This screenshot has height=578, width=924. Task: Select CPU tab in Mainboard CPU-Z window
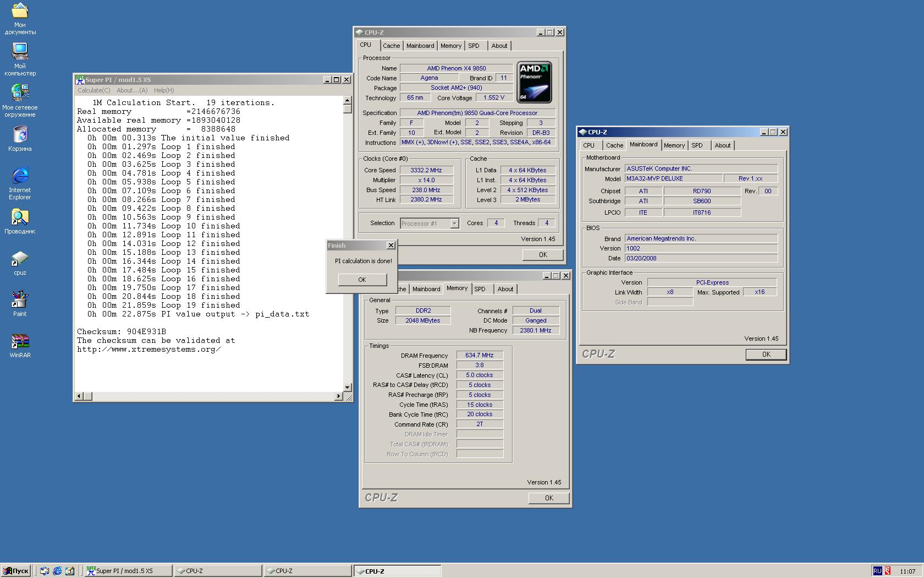589,145
